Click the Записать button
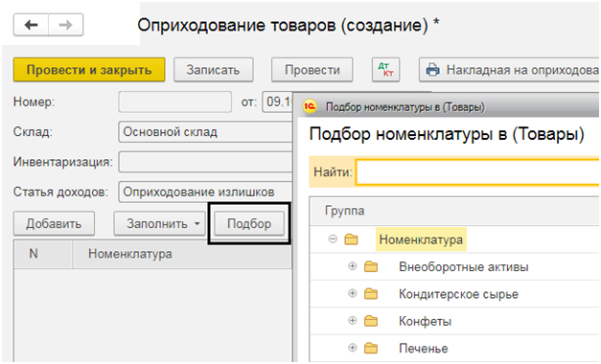Screen dimensions: 601x364 (x=214, y=70)
